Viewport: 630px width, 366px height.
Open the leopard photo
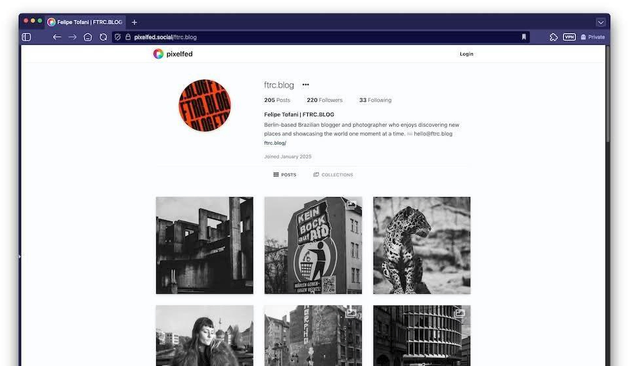coord(421,245)
